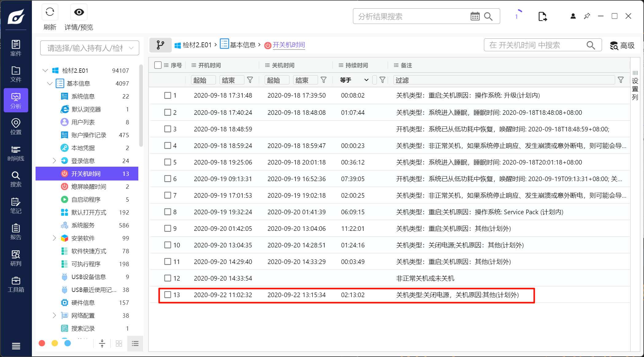Switch to list view icon at bottom

135,343
